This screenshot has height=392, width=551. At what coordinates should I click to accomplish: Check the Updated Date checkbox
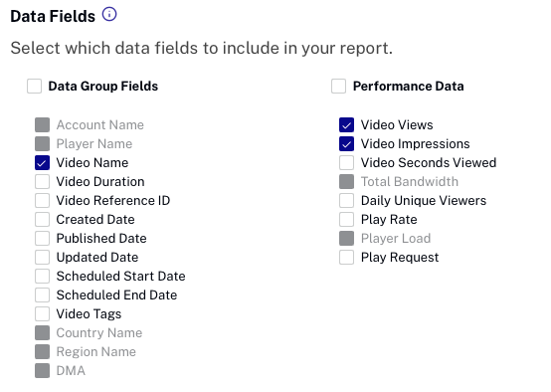pos(42,258)
